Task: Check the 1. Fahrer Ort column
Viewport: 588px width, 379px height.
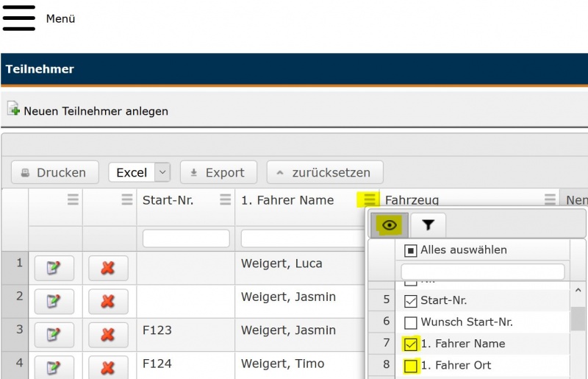Action: coord(411,366)
